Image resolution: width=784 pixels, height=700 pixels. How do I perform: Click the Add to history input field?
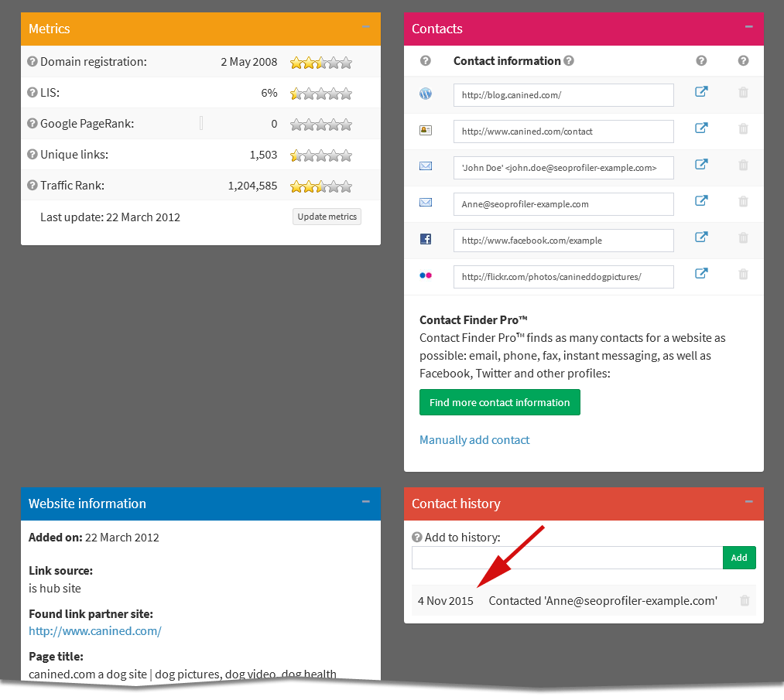pyautogui.click(x=565, y=557)
